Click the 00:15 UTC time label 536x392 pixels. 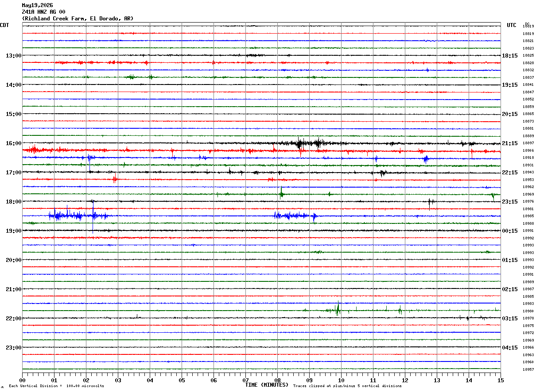point(509,231)
